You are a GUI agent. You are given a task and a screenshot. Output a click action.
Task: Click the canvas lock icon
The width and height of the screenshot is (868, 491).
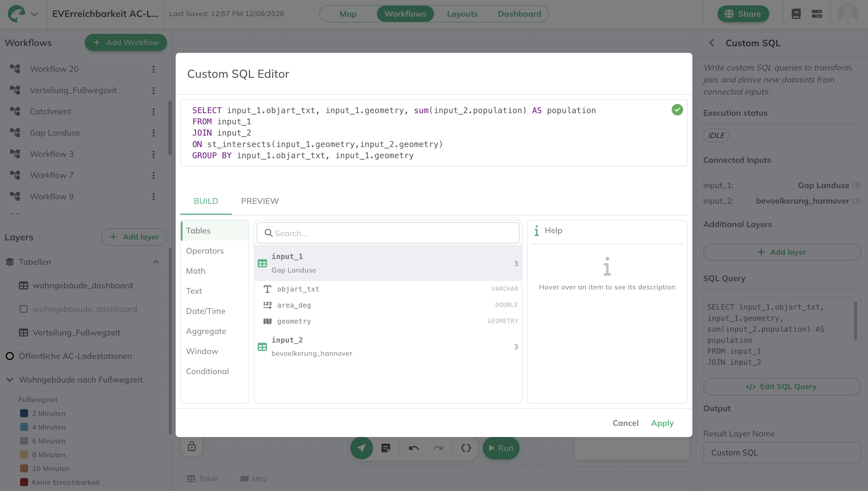191,446
